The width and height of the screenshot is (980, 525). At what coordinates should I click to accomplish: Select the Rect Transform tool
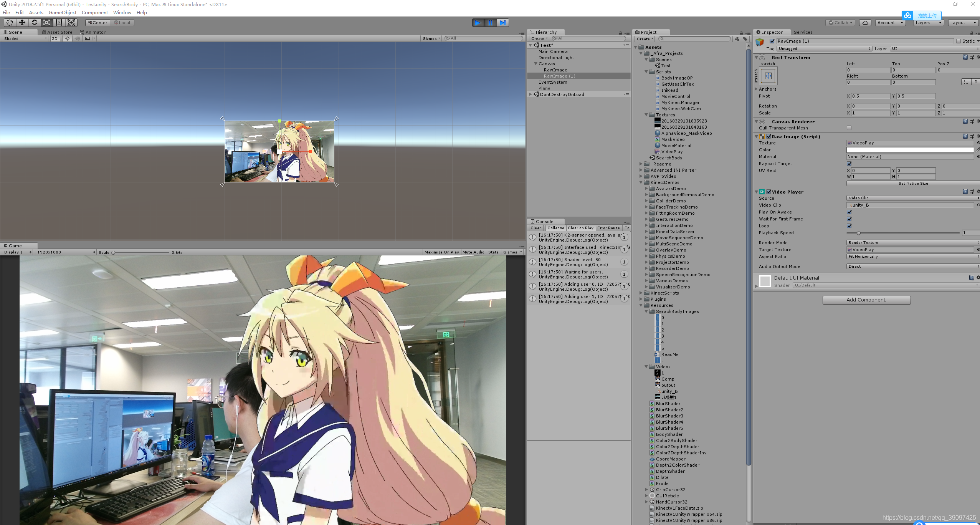pos(59,23)
